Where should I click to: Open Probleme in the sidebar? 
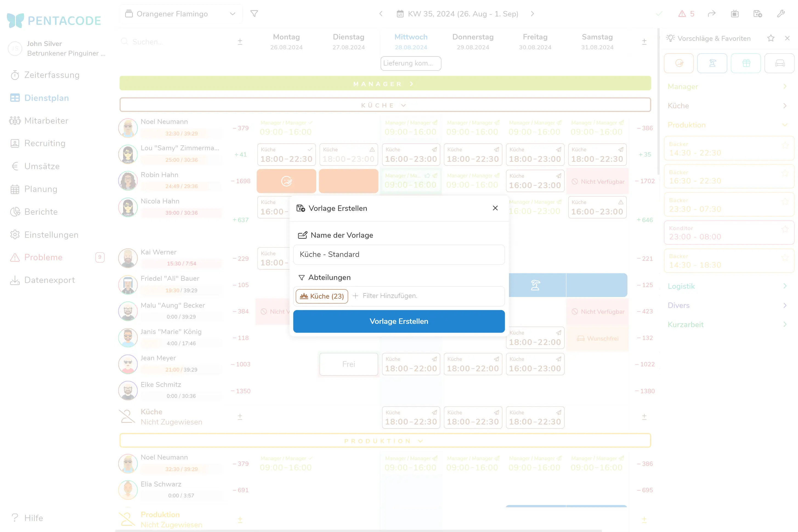click(x=43, y=257)
